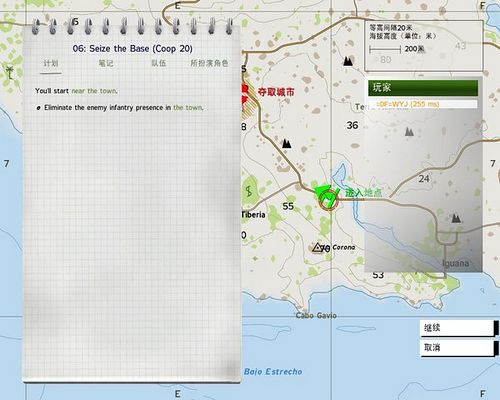Click the mountain peak icon below 夺取城市 label
The height and width of the screenshot is (400, 500).
pyautogui.click(x=286, y=144)
